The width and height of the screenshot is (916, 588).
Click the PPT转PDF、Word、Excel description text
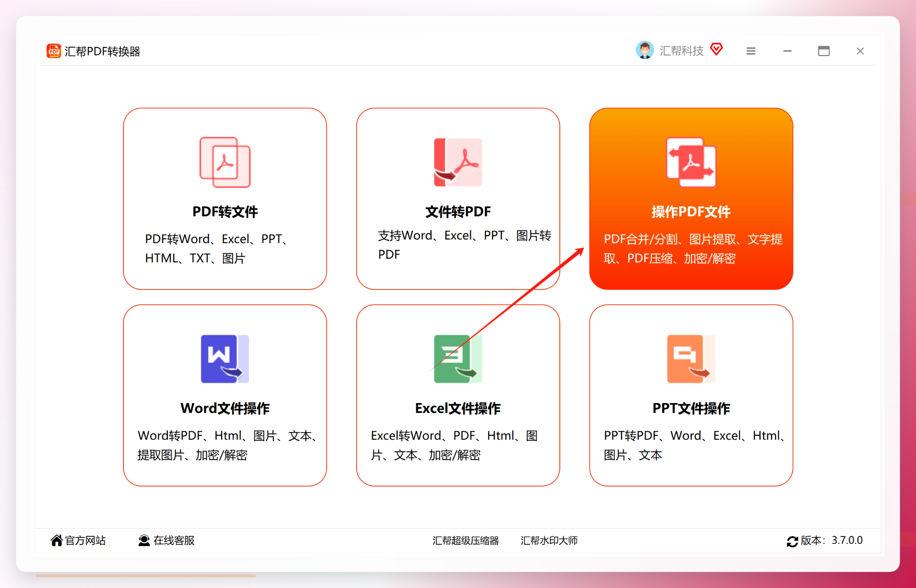pos(695,445)
